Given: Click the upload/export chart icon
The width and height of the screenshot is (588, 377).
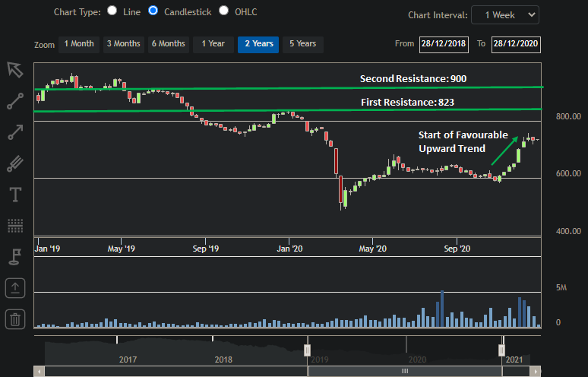Looking at the screenshot, I should point(15,288).
